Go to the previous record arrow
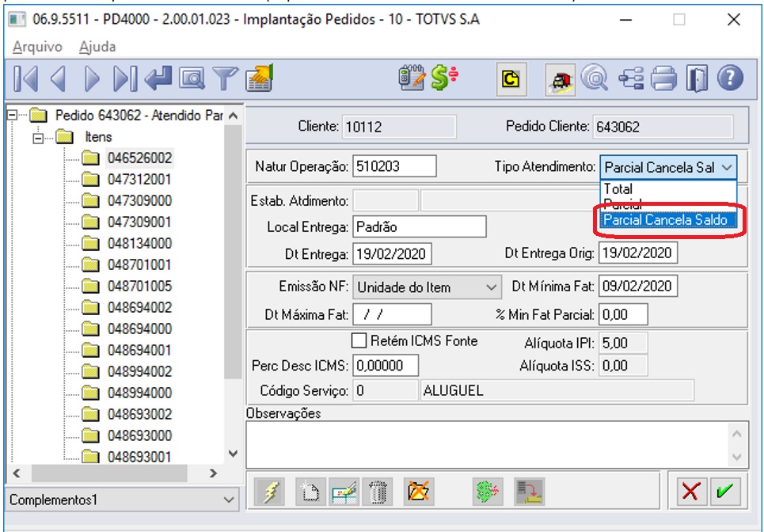This screenshot has height=532, width=764. 59,79
